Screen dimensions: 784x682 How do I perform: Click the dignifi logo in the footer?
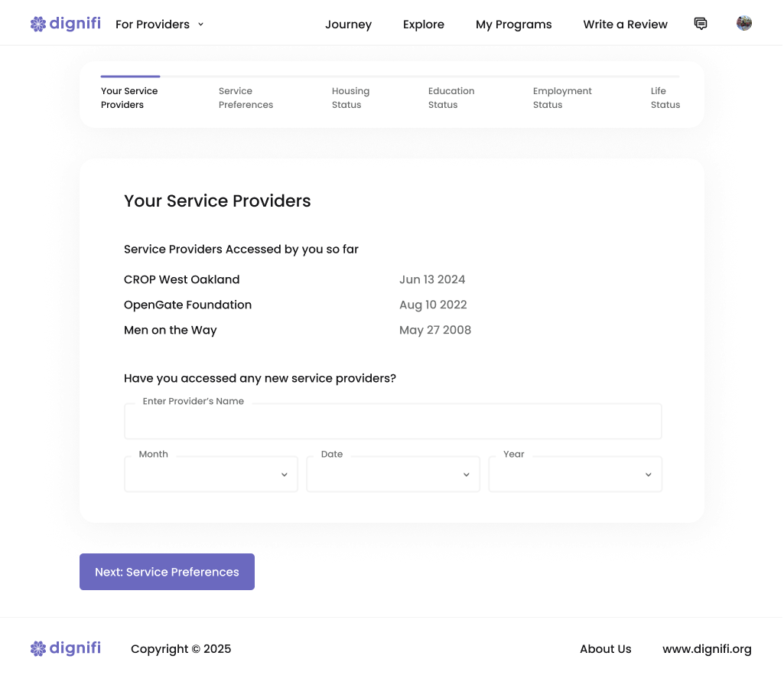pos(66,648)
